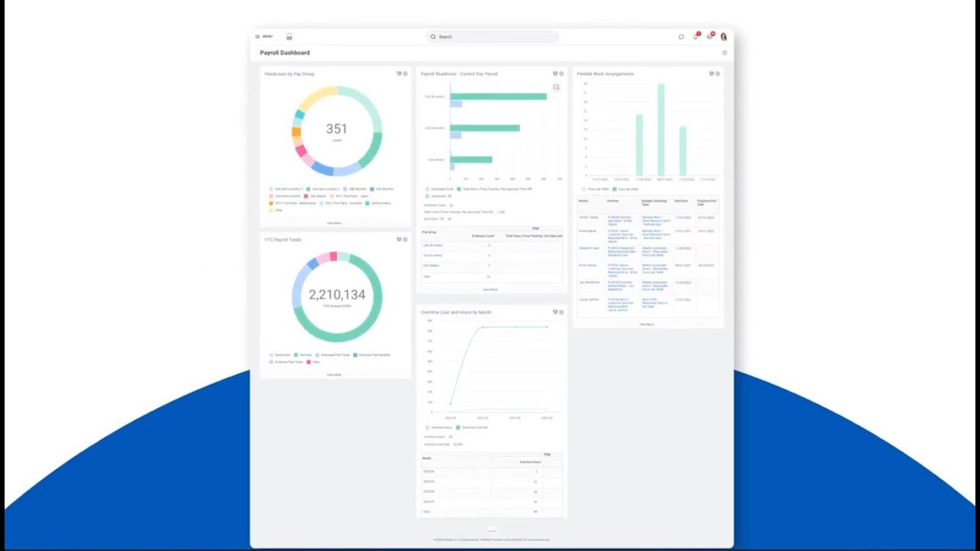Open gear icon on Payroll Readiness card

[x=561, y=73]
